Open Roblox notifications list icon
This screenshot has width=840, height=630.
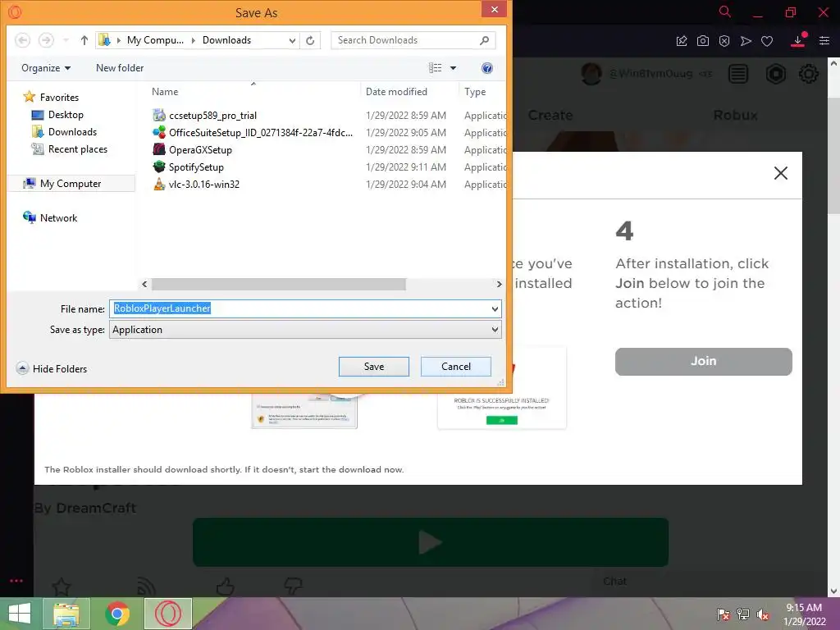[738, 73]
